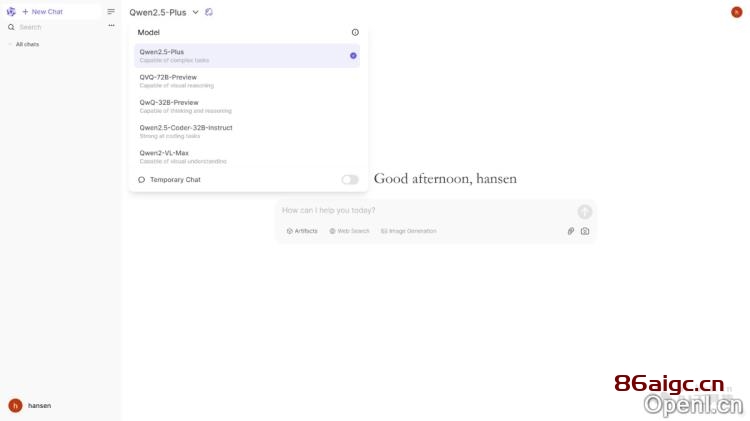Click 'Strong at coding tasks' description text

tap(170, 136)
